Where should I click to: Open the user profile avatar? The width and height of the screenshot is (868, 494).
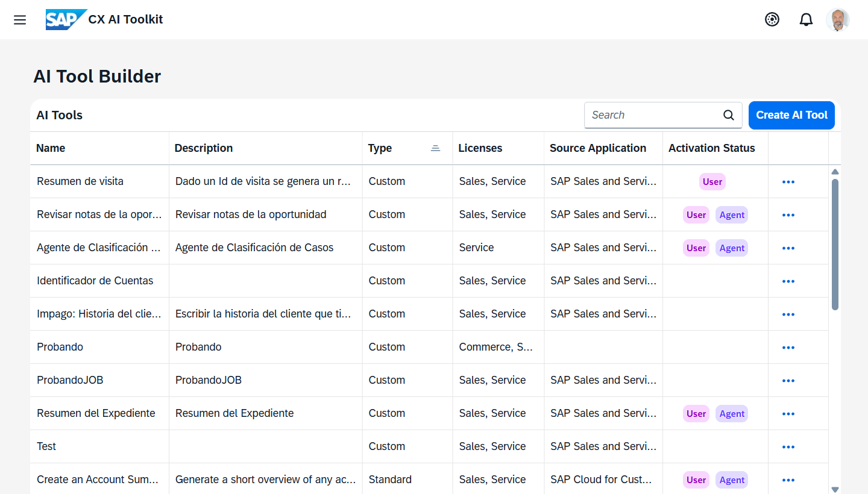tap(837, 20)
